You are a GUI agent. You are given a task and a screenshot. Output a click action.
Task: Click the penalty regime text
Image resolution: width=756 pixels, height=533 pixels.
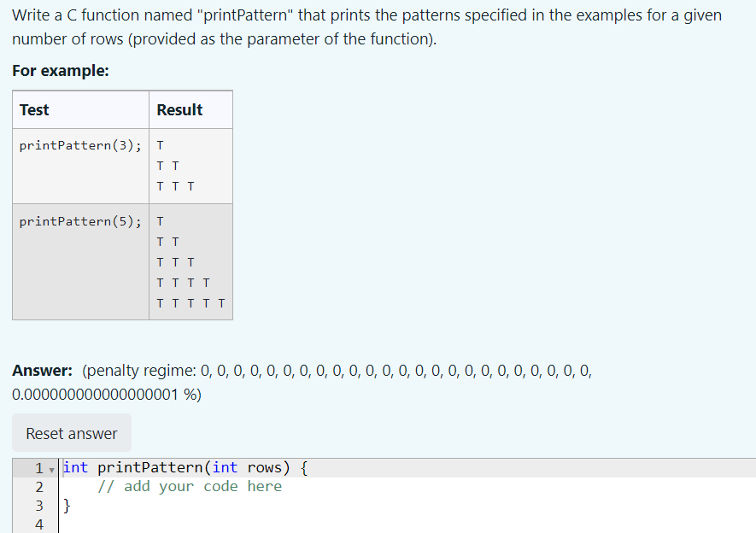point(342,371)
